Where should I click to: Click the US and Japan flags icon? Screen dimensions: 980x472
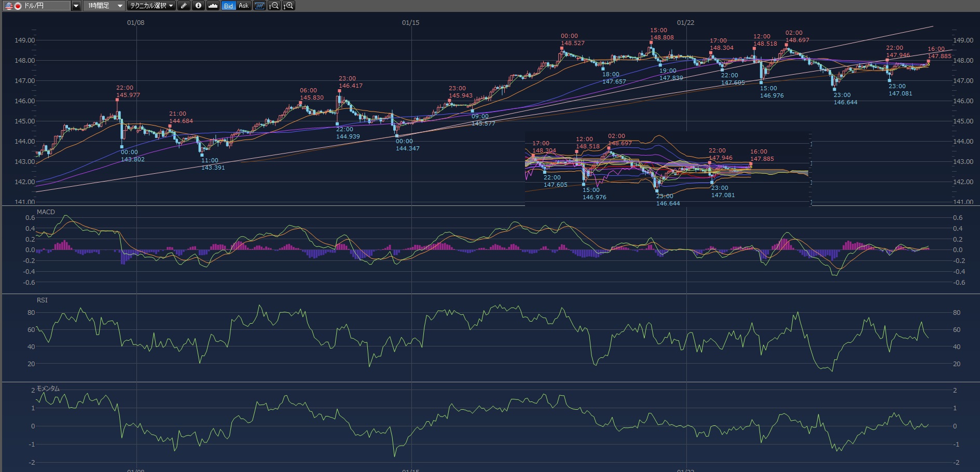[13, 6]
